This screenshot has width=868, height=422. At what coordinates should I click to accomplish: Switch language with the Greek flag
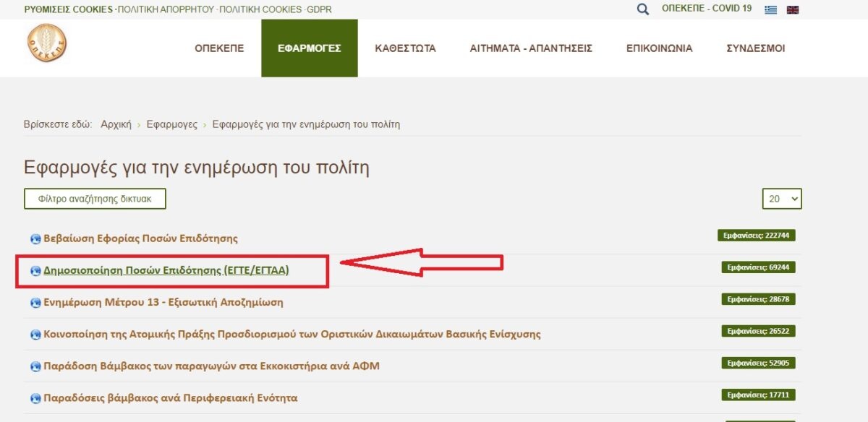click(x=772, y=9)
